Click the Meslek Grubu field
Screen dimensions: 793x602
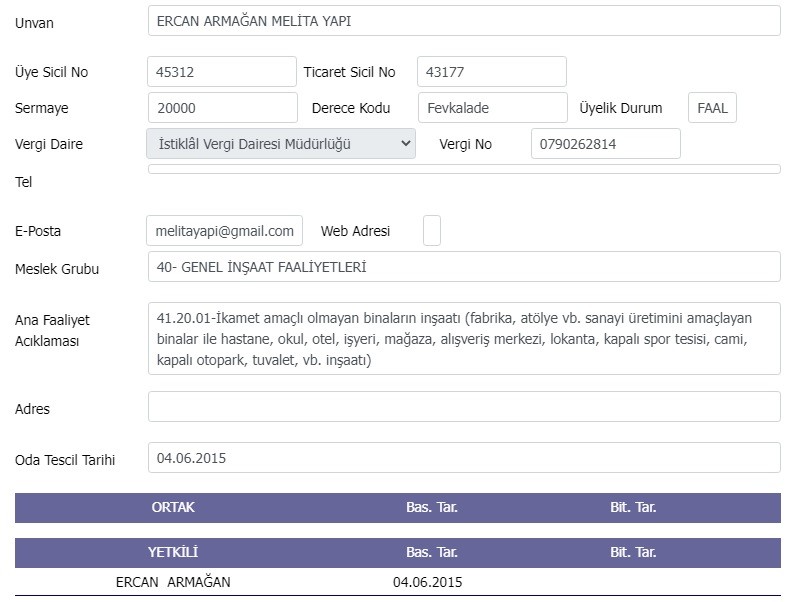point(464,267)
